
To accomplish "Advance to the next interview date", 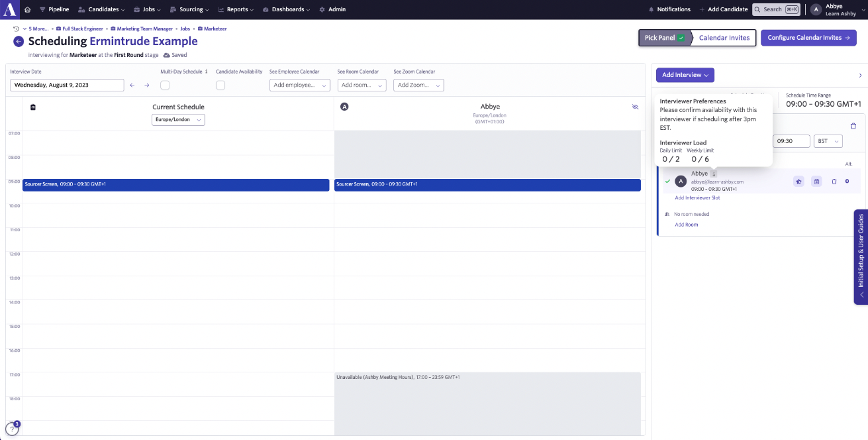I will click(x=147, y=85).
